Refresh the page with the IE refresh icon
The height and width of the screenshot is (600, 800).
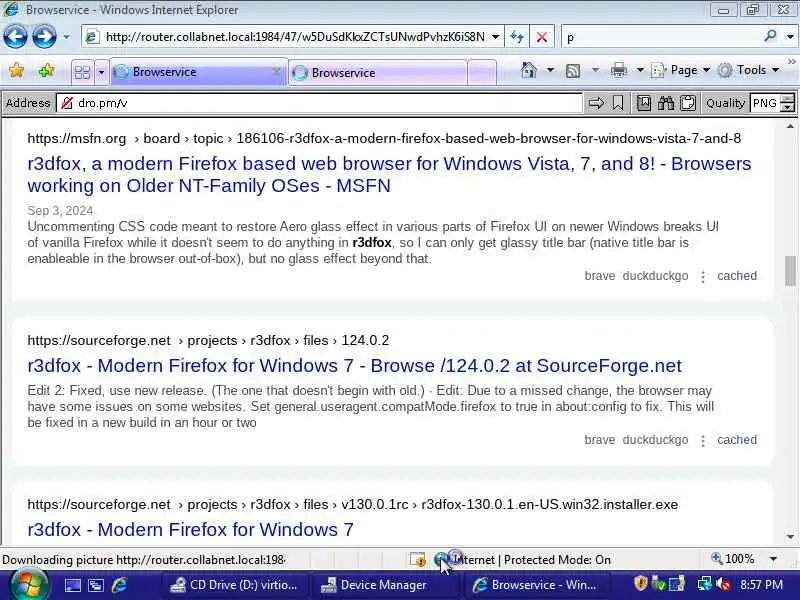click(517, 37)
